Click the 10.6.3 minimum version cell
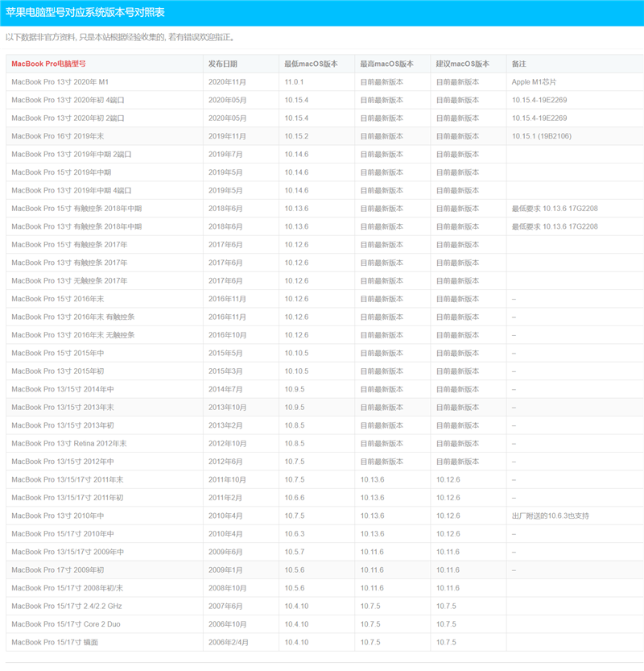This screenshot has width=644, height=671. tap(295, 533)
